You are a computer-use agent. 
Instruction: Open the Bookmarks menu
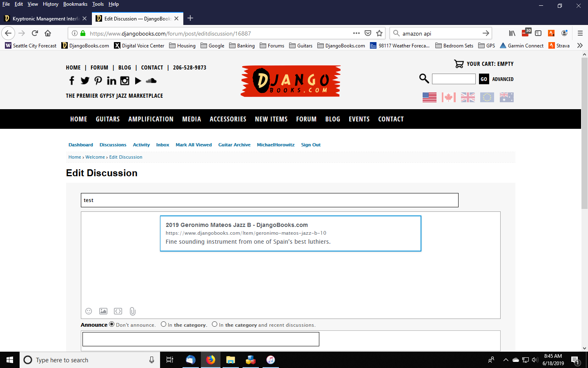pos(75,4)
